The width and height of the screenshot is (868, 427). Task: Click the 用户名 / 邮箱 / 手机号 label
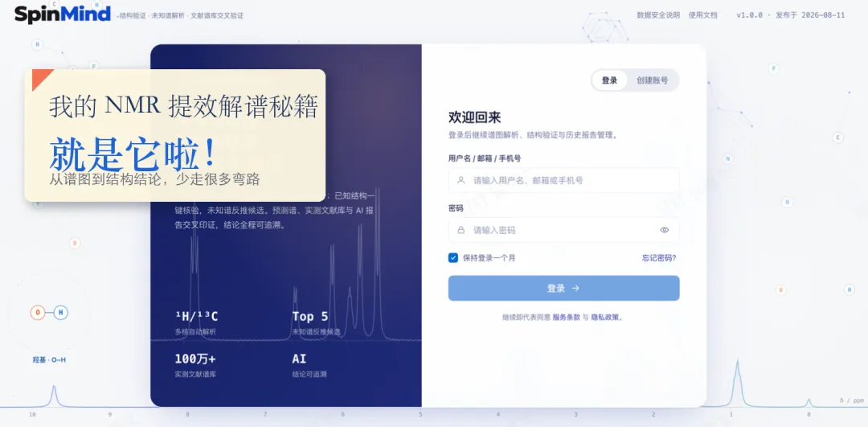coord(485,158)
